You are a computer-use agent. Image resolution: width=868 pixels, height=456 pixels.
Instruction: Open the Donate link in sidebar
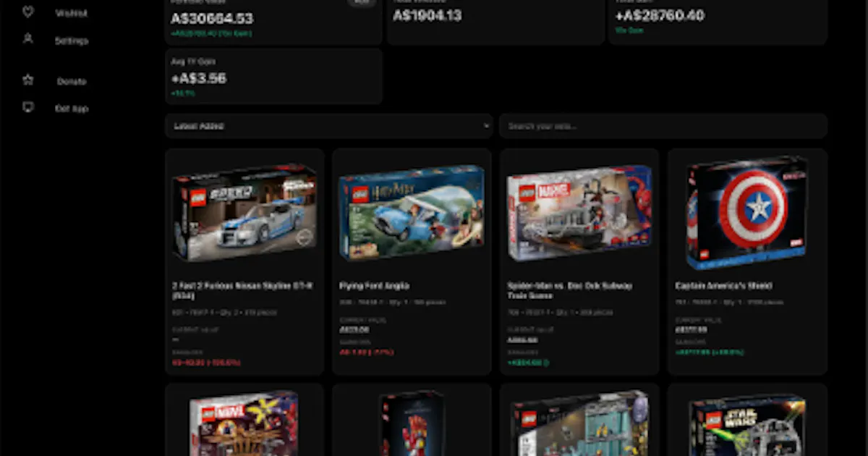pos(72,81)
